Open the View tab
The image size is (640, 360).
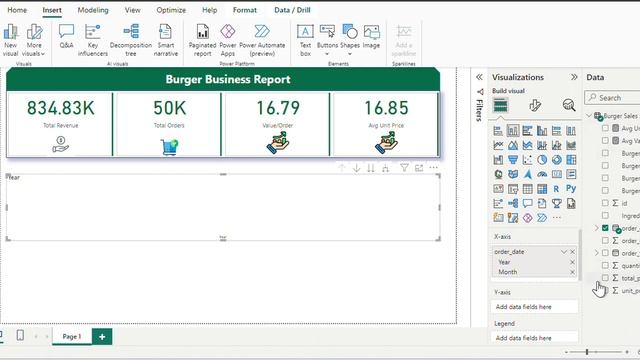point(133,10)
